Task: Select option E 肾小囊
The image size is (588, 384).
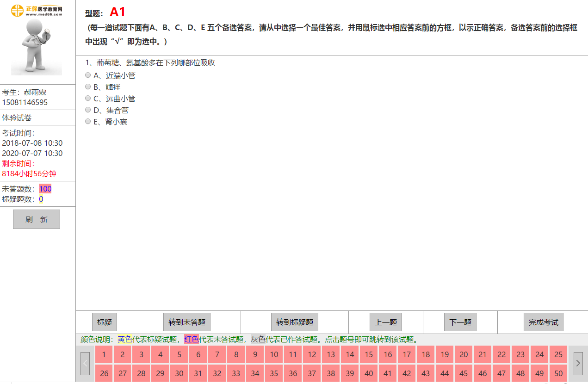Action: pos(88,122)
